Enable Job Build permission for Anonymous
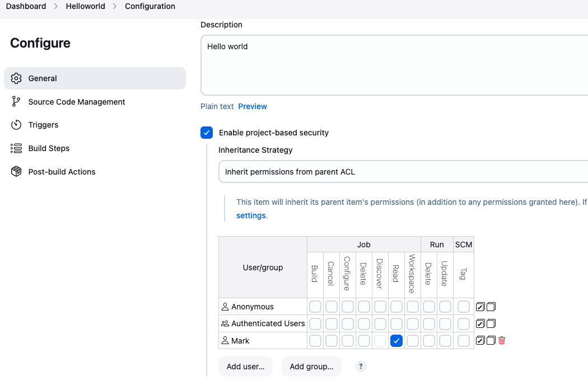Screen dimensions: 588x390 click(315, 307)
